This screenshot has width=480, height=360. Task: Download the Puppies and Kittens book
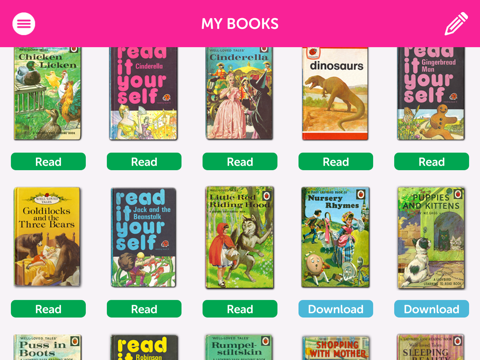(432, 309)
